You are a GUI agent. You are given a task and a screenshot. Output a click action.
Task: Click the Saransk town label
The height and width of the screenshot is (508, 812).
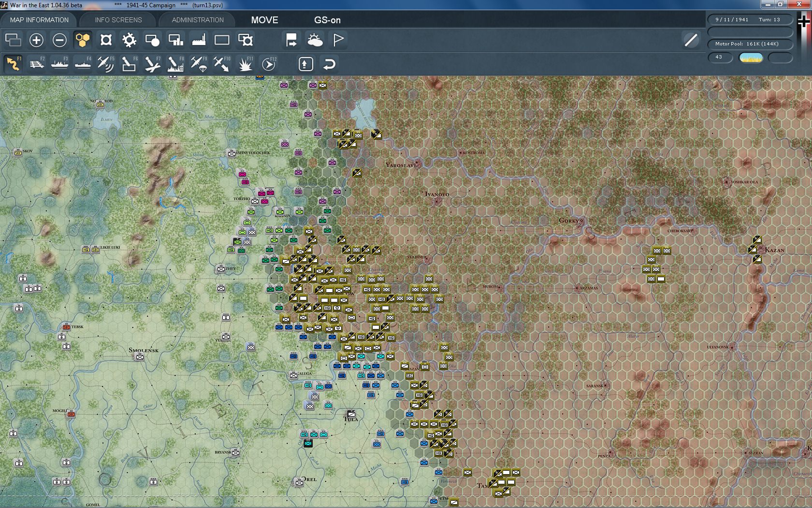click(594, 386)
